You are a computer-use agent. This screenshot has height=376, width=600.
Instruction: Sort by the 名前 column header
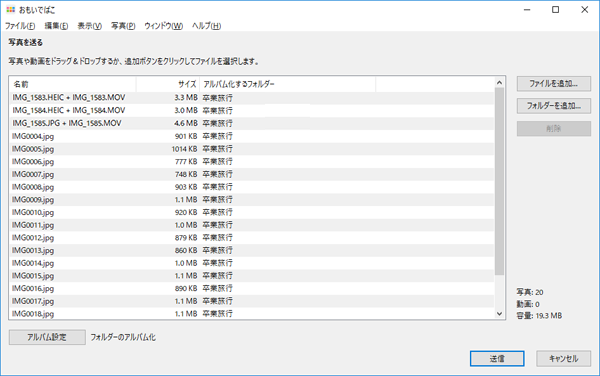[73, 84]
